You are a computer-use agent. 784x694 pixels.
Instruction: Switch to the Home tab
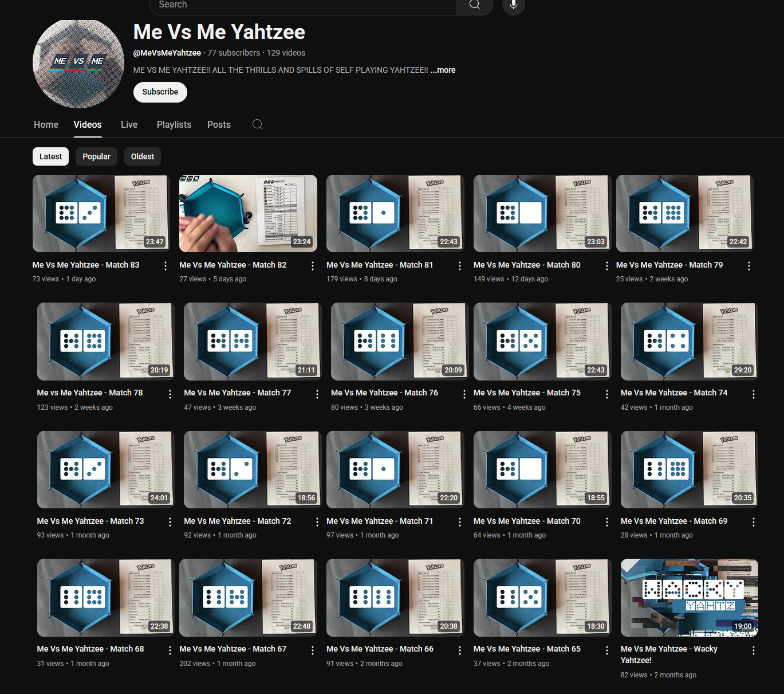[46, 124]
